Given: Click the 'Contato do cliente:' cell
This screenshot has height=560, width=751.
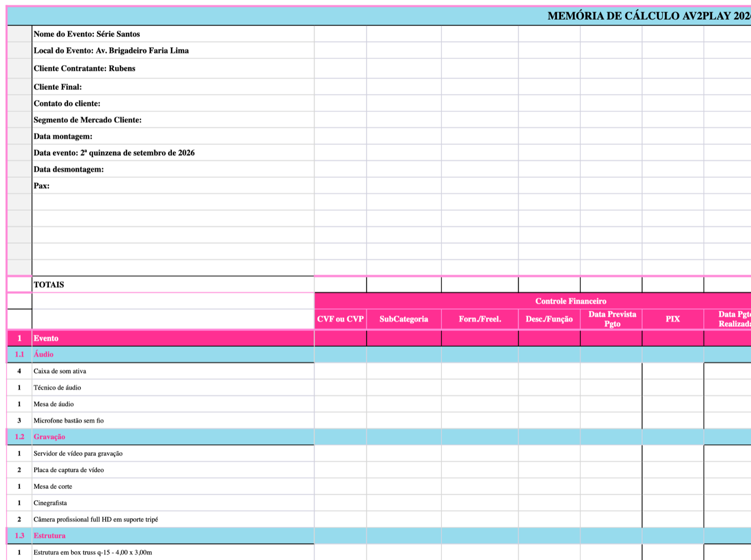Looking at the screenshot, I should tap(173, 103).
